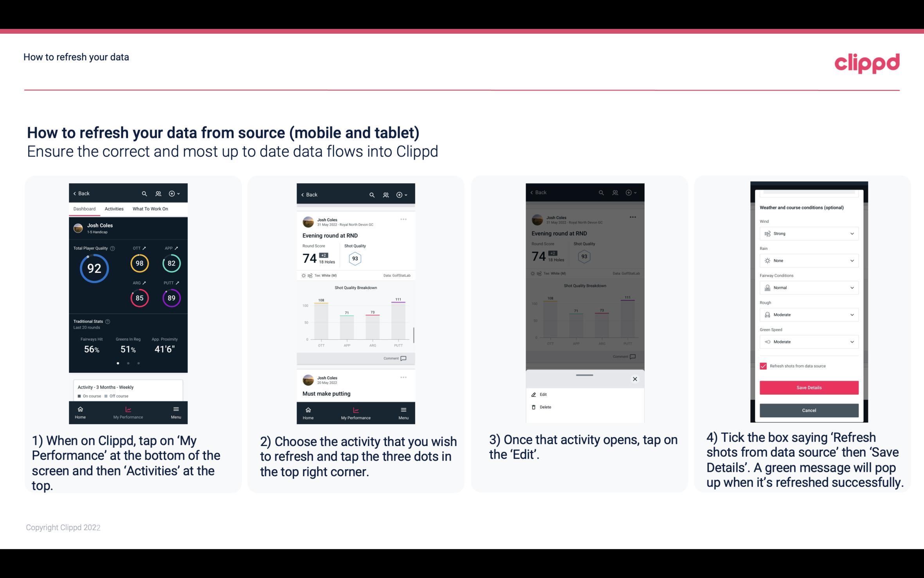Image resolution: width=924 pixels, height=578 pixels.
Task: Select the Rough Moderate dropdown
Action: tap(808, 314)
